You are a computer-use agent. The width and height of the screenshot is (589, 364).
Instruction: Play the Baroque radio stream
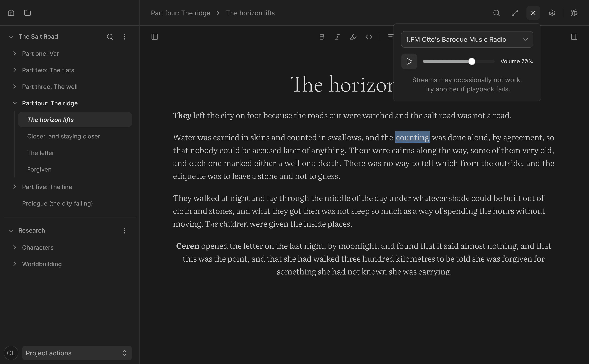[409, 61]
